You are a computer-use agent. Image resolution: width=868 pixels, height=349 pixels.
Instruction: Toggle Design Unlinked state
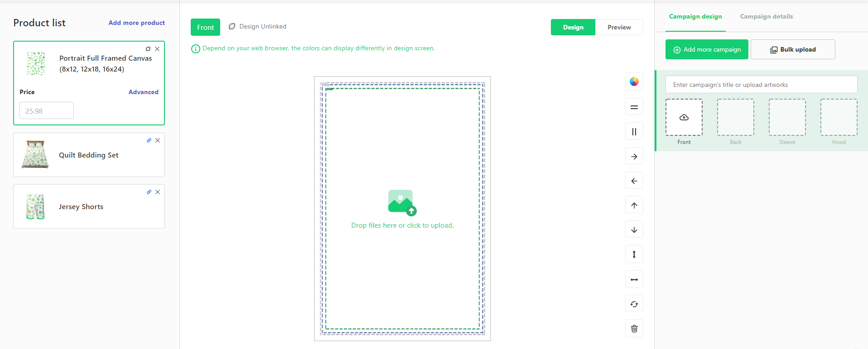(257, 26)
